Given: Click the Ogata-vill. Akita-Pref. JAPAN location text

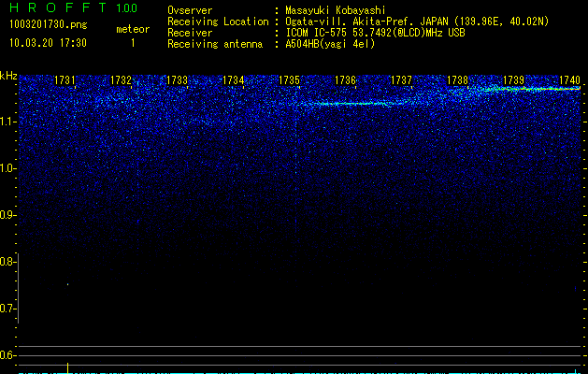Looking at the screenshot, I should (417, 22).
